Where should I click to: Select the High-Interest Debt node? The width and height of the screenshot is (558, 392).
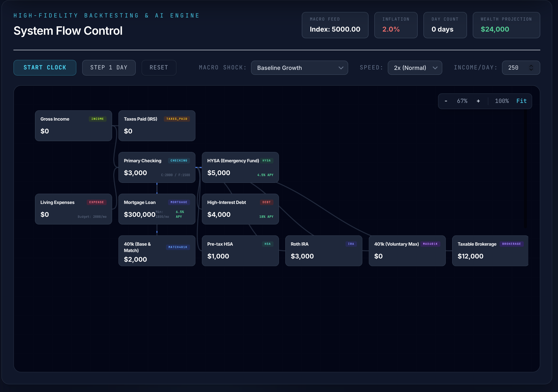[240, 209]
